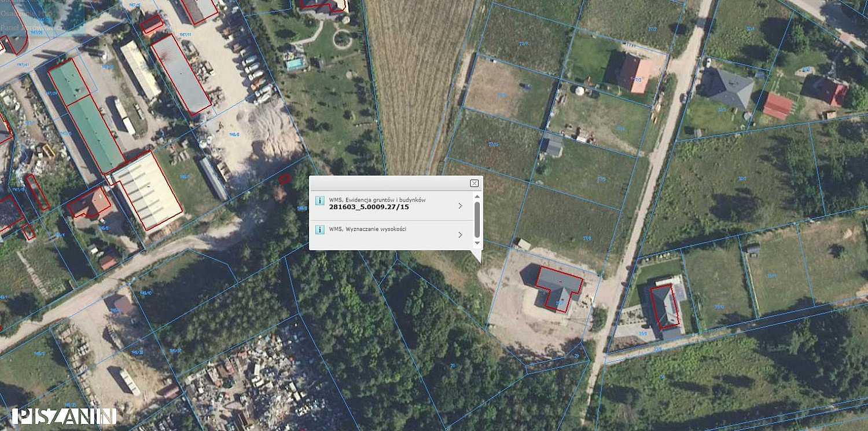
Task: Select the house at parcel 33/9
Action: coord(664,306)
